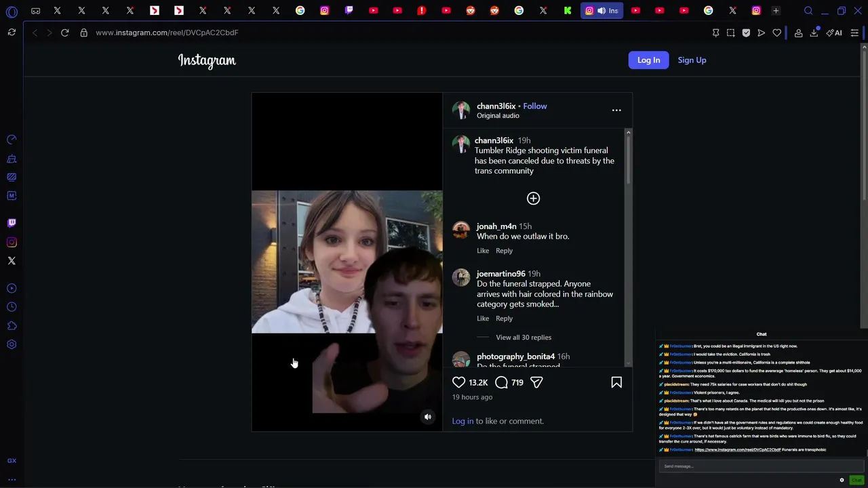Like jonah_m4n's comment
This screenshot has height=488, width=868.
(x=483, y=251)
